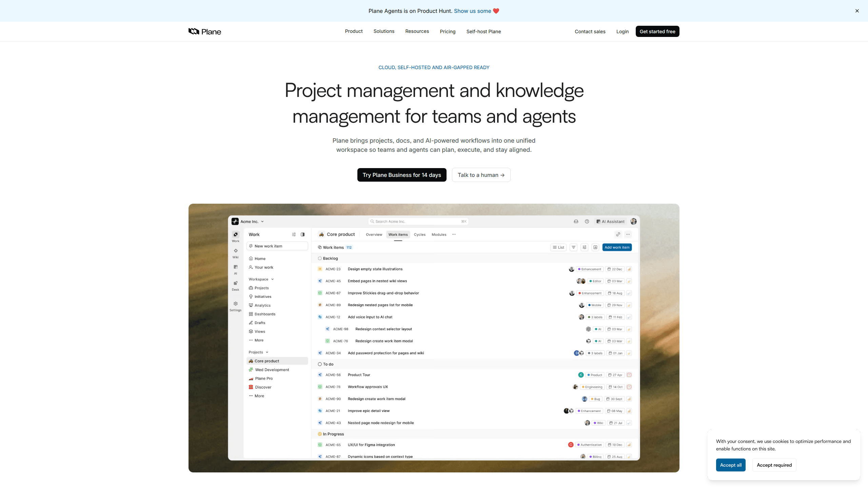Screen dimensions: 868x488
Task: Collapse the Projects section in sidebar
Action: 258,352
